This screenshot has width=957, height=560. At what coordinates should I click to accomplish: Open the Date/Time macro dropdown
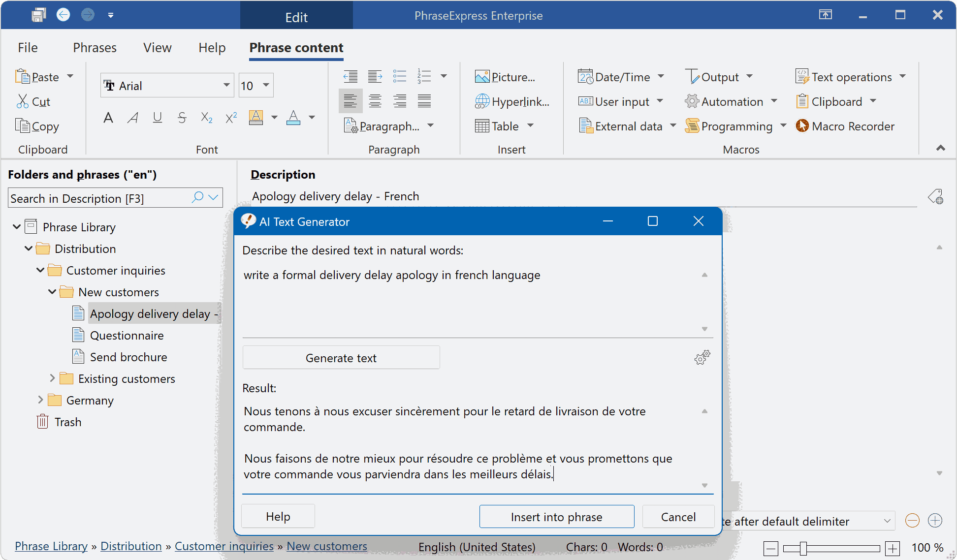coord(661,77)
